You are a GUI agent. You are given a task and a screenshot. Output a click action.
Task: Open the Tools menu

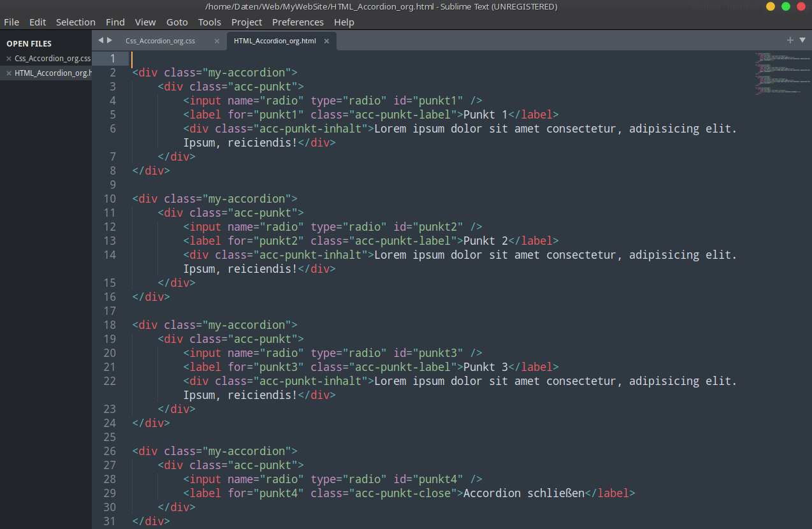(x=210, y=22)
